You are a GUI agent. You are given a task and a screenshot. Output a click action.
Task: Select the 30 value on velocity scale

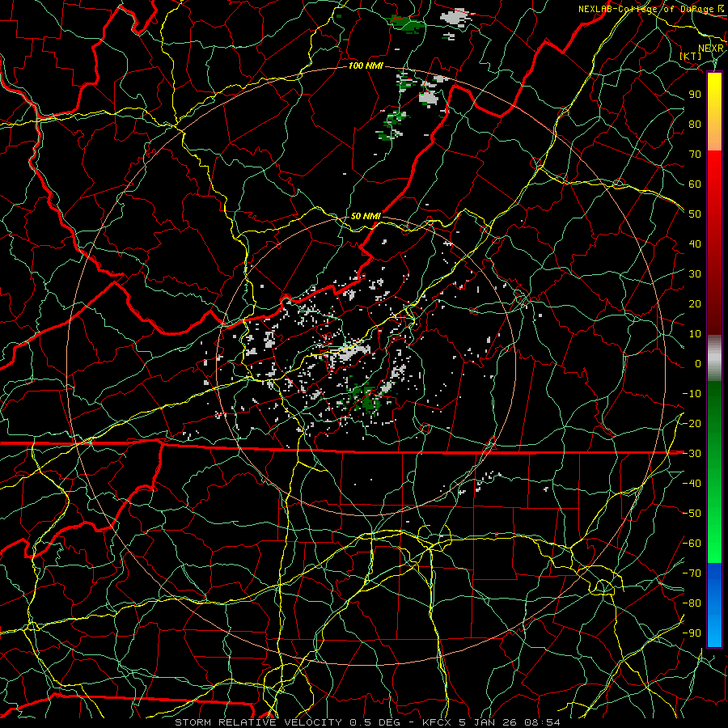(695, 274)
